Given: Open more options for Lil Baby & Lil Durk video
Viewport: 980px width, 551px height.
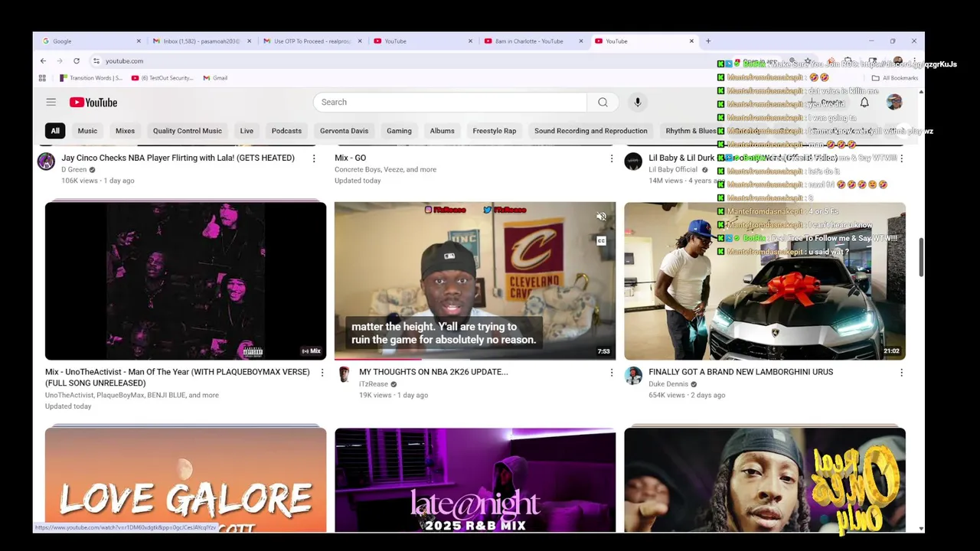Looking at the screenshot, I should 901,158.
